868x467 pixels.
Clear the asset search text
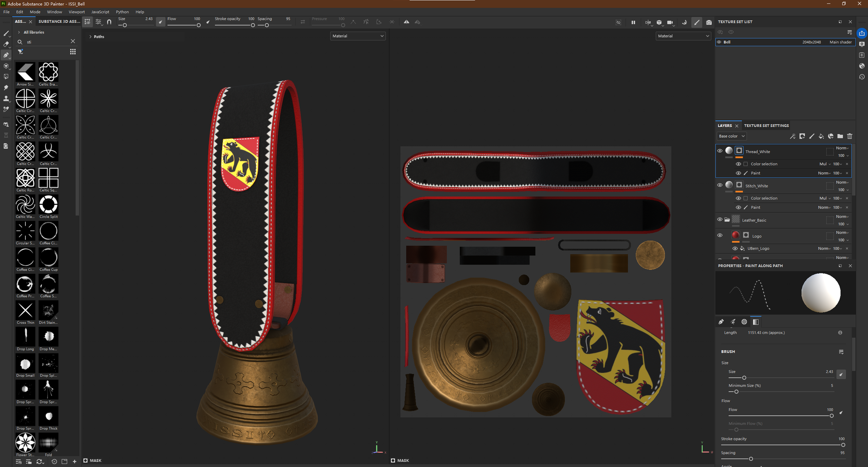coord(73,41)
